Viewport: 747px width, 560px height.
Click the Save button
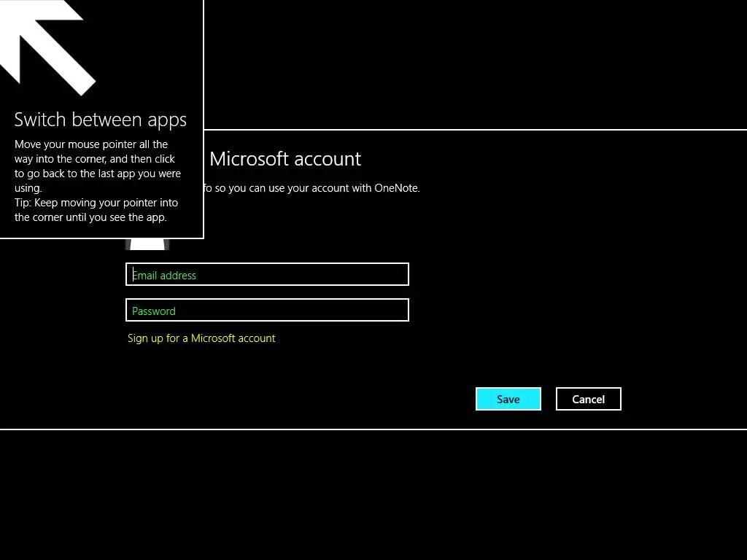coord(508,399)
